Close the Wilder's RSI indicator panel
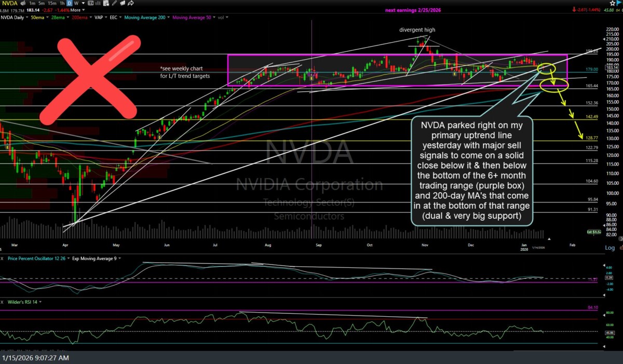The width and height of the screenshot is (623, 364). 3,302
